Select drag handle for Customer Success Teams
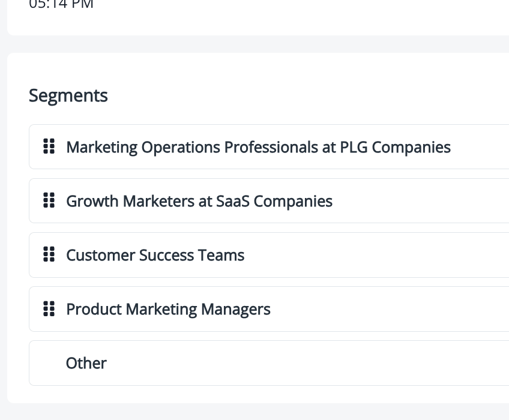509x420 pixels. [49, 254]
